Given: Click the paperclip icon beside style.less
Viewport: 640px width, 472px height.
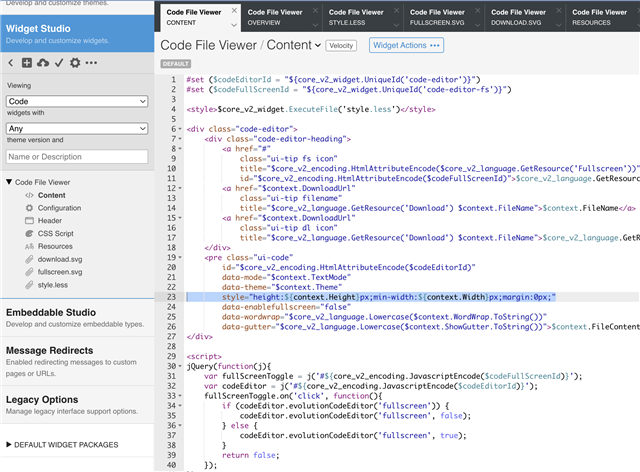Looking at the screenshot, I should click(x=29, y=285).
